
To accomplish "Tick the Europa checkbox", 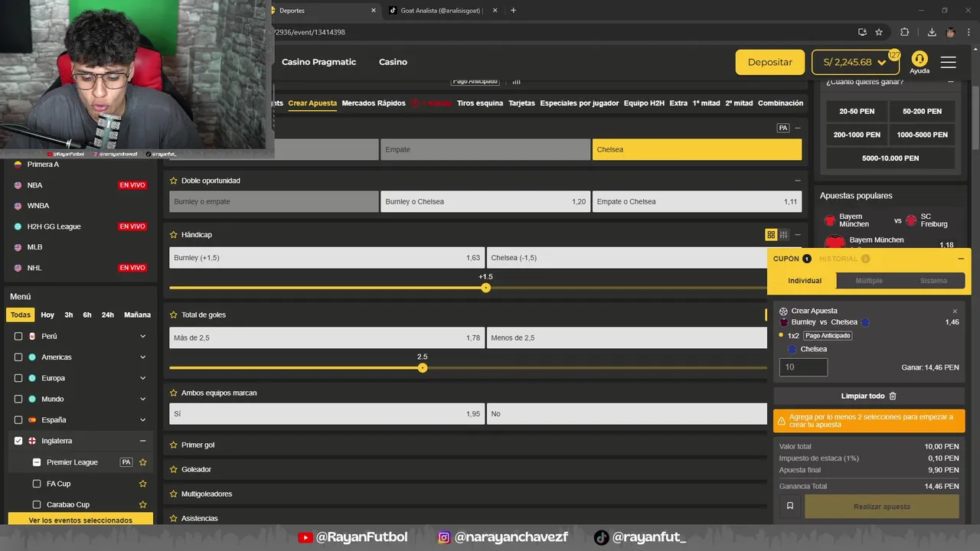I will 18,378.
